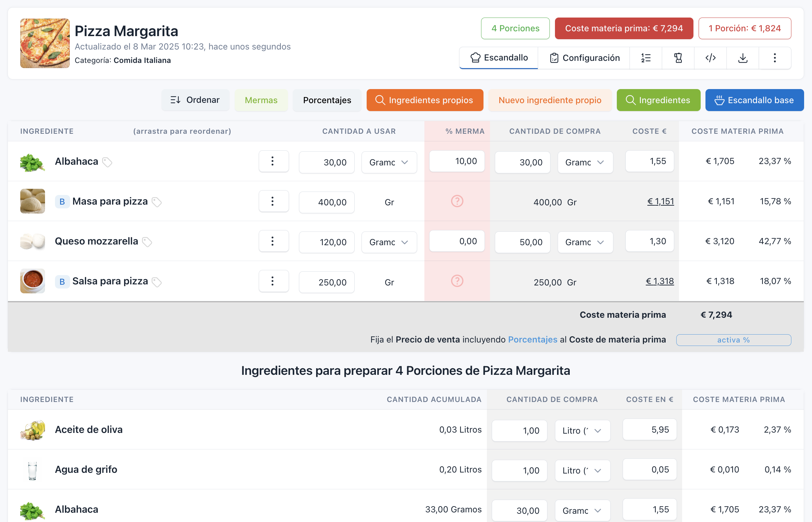Open the header three-dot more menu
Screen dimensions: 812x522
(775, 58)
